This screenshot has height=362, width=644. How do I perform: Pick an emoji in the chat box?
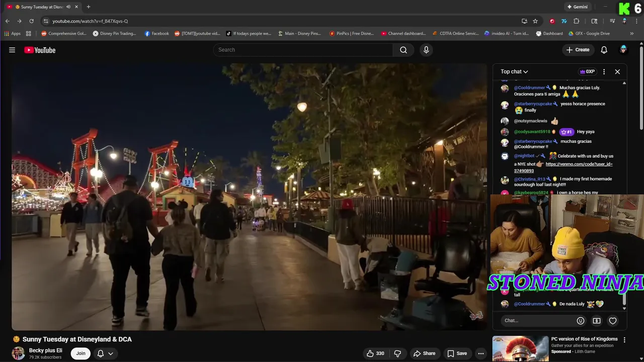tap(581, 320)
